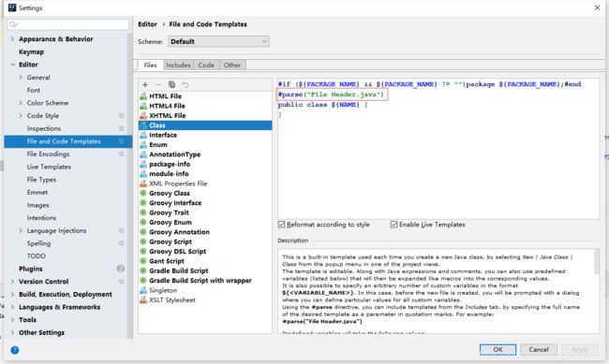Click inside the template code editor

coord(438,149)
